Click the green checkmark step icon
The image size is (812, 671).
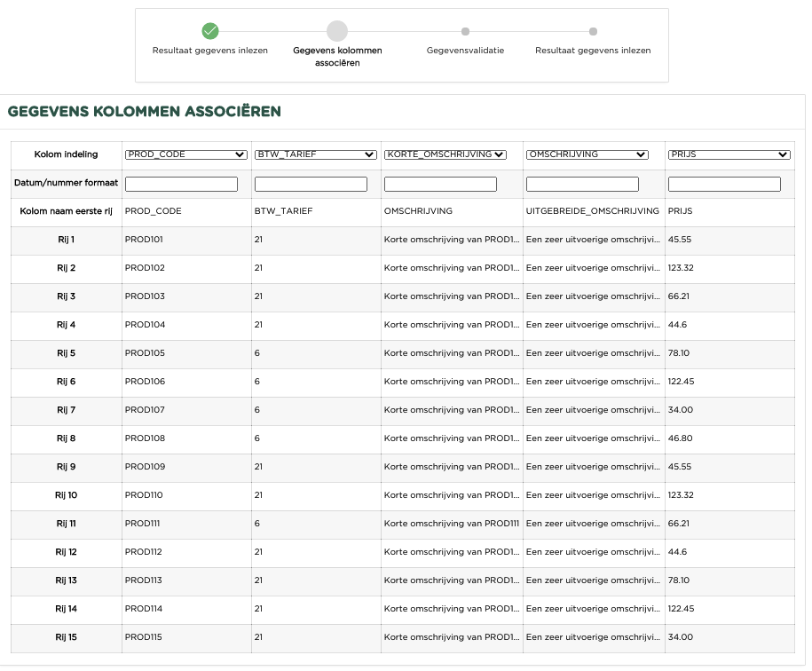coord(210,31)
